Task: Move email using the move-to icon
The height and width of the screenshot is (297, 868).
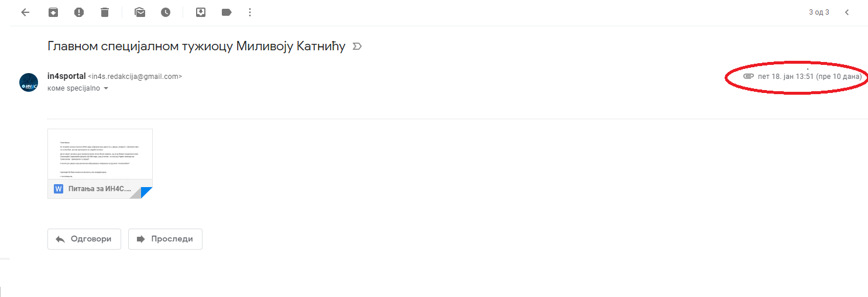Action: pyautogui.click(x=201, y=12)
